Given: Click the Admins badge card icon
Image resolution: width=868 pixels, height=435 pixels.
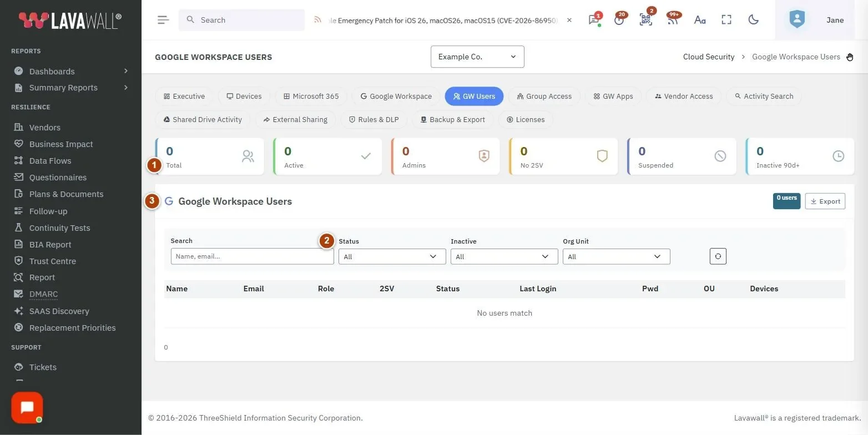Looking at the screenshot, I should click(484, 156).
